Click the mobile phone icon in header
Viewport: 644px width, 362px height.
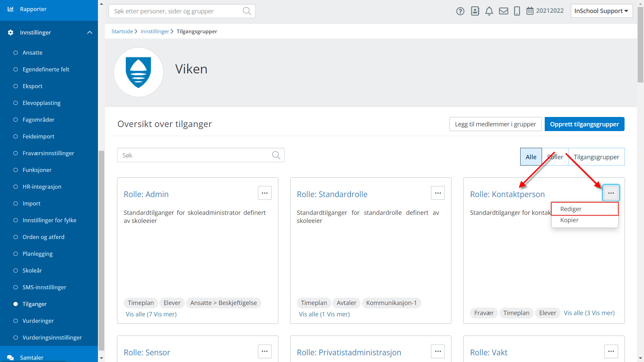tap(517, 11)
